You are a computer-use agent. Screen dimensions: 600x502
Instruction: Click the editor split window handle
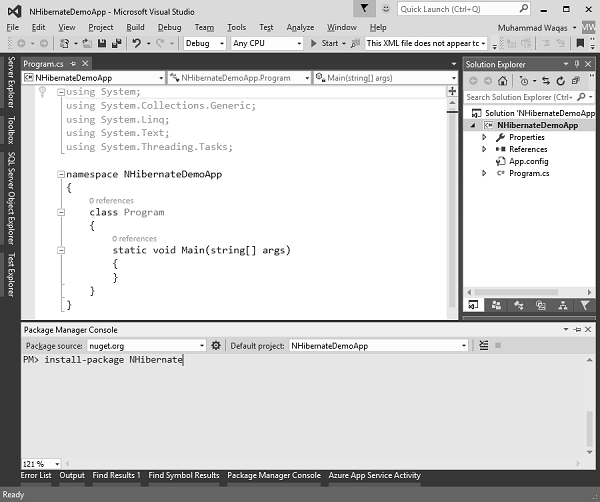coord(452,91)
